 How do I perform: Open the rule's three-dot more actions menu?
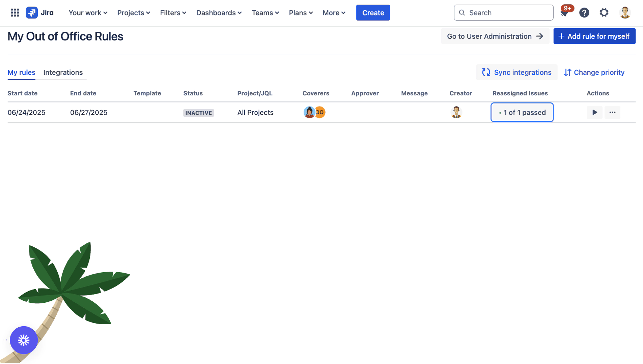pos(612,113)
